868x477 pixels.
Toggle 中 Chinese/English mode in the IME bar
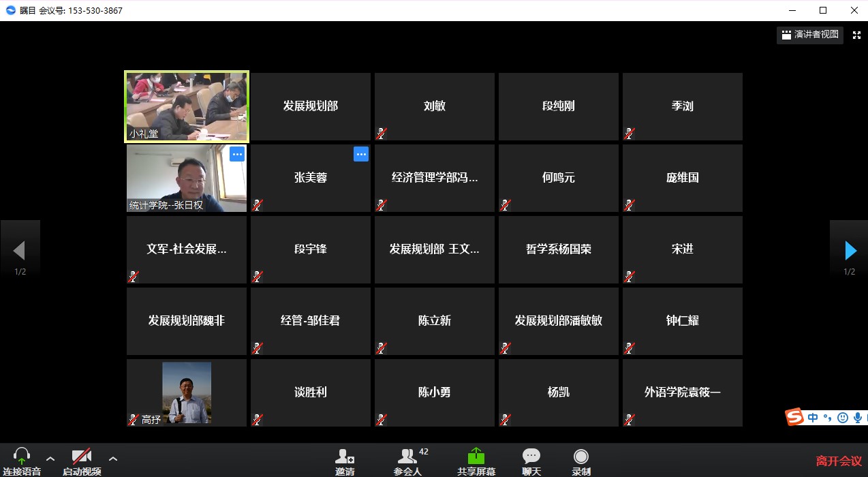click(813, 418)
